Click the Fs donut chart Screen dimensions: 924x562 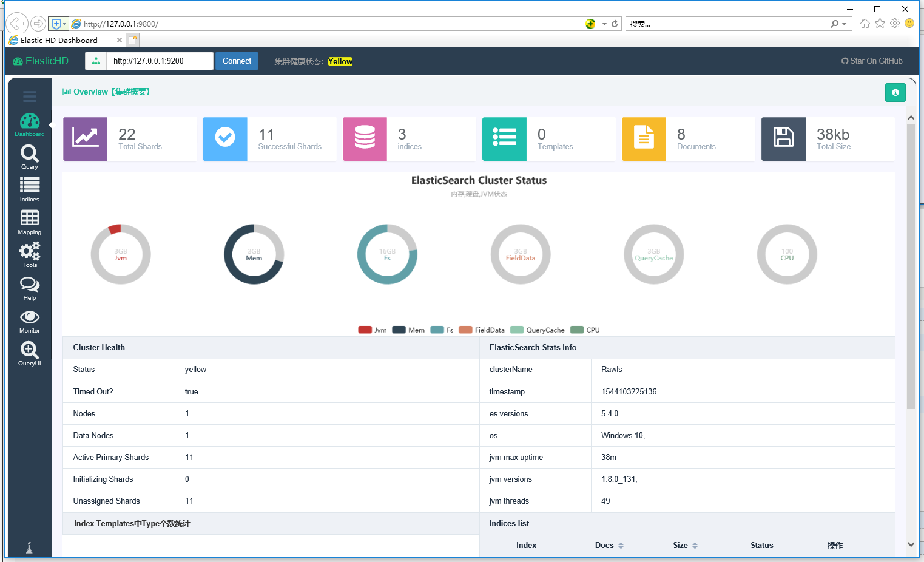pyautogui.click(x=387, y=254)
